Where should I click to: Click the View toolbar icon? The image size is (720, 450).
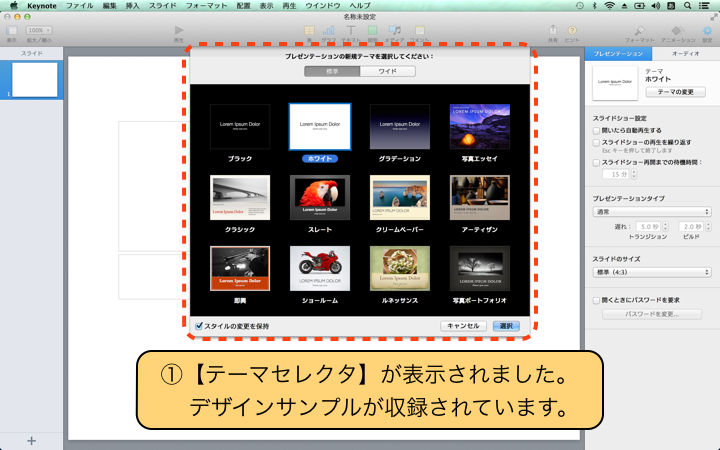click(x=11, y=30)
